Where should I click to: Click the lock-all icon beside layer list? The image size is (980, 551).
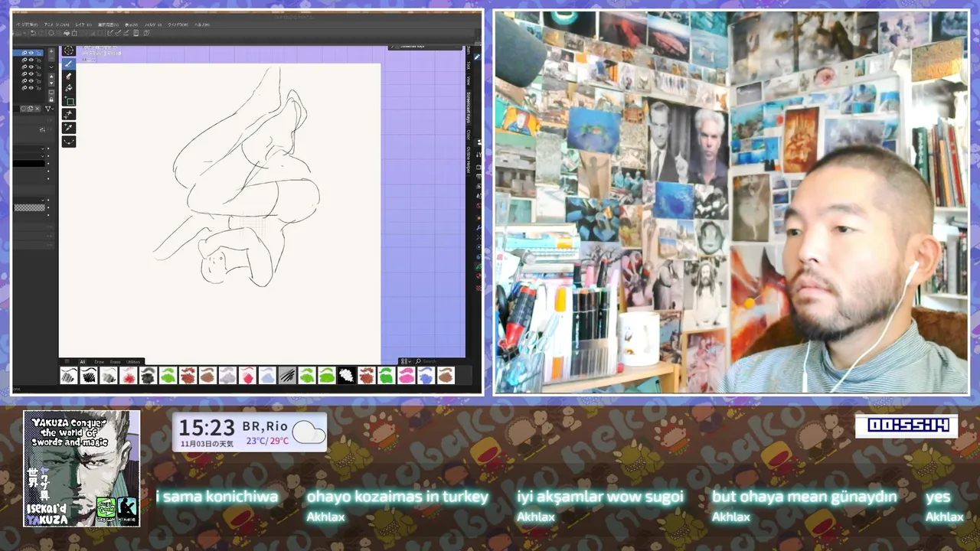coord(51,99)
